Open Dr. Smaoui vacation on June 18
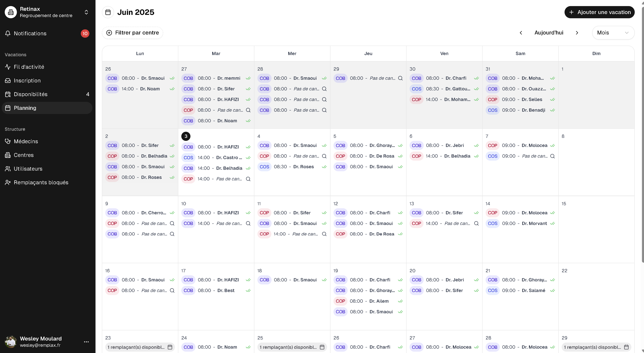Screen dimensions: 644x353 click(292, 280)
